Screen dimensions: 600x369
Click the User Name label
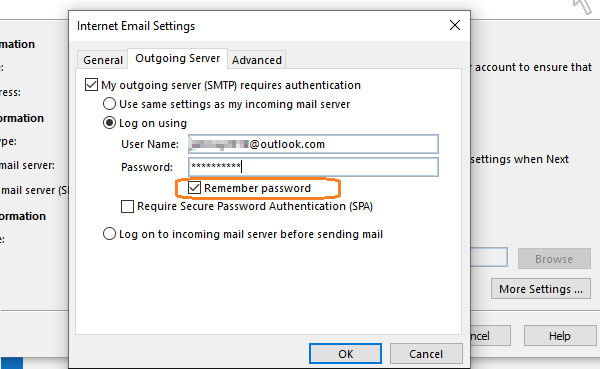tap(150, 144)
